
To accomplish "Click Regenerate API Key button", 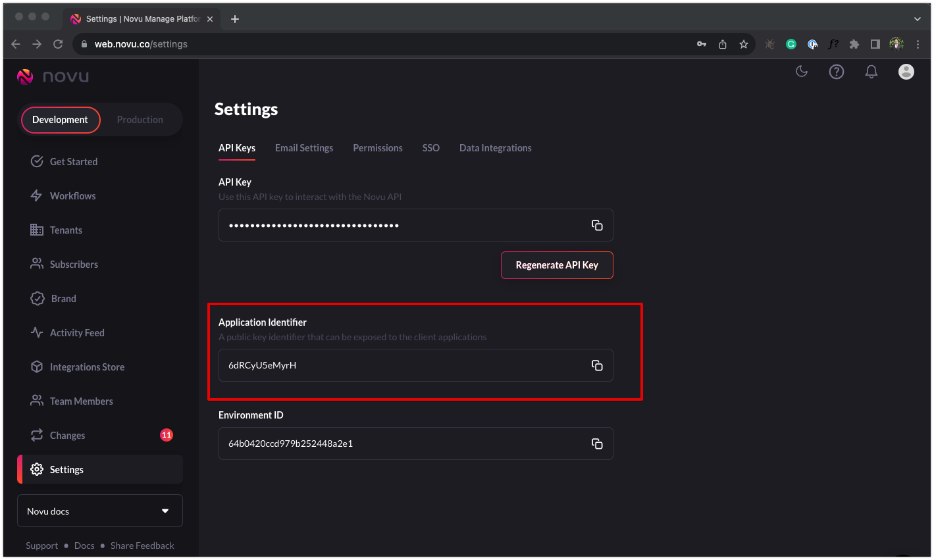I will tap(557, 265).
